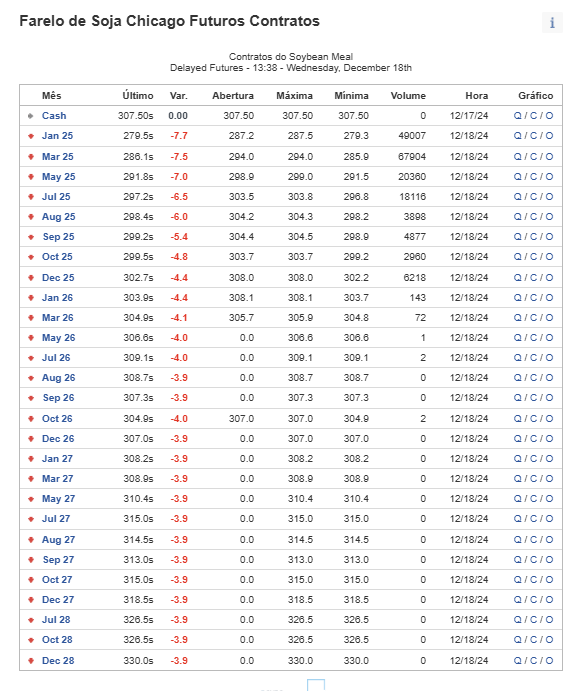Open the Jul 25 contract page

(56, 197)
